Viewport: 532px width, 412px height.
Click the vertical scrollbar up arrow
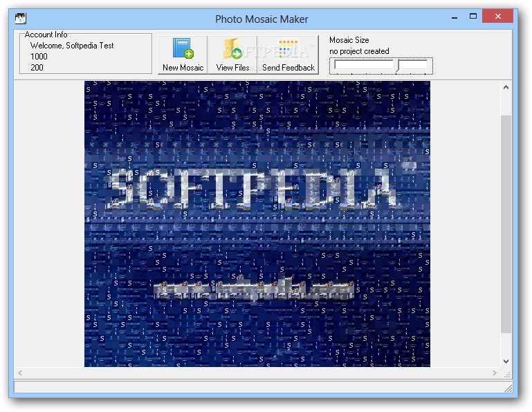point(506,88)
